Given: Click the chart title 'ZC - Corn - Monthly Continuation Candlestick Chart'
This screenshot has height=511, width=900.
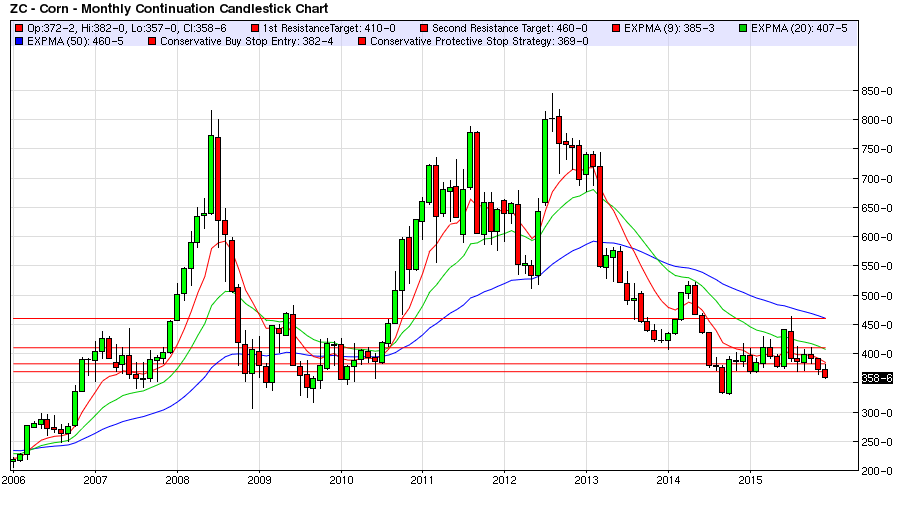Looking at the screenshot, I should 169,9.
